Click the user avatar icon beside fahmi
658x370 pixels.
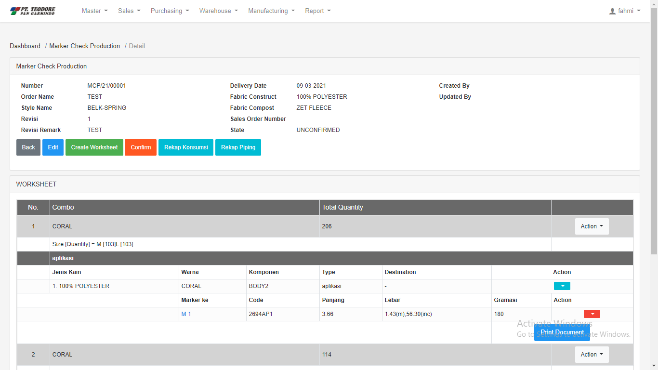click(x=612, y=11)
